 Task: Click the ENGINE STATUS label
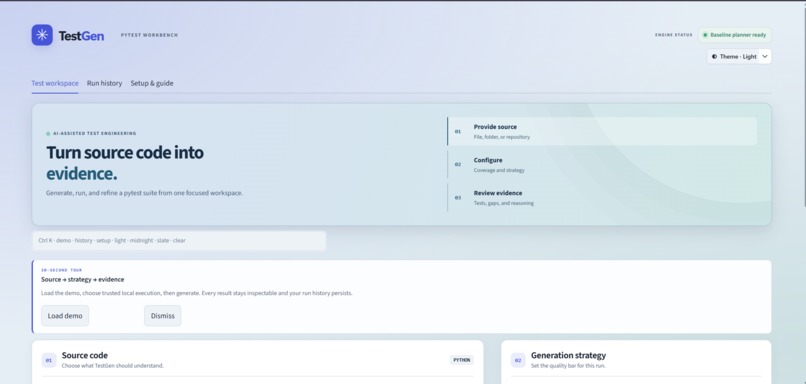pos(673,35)
